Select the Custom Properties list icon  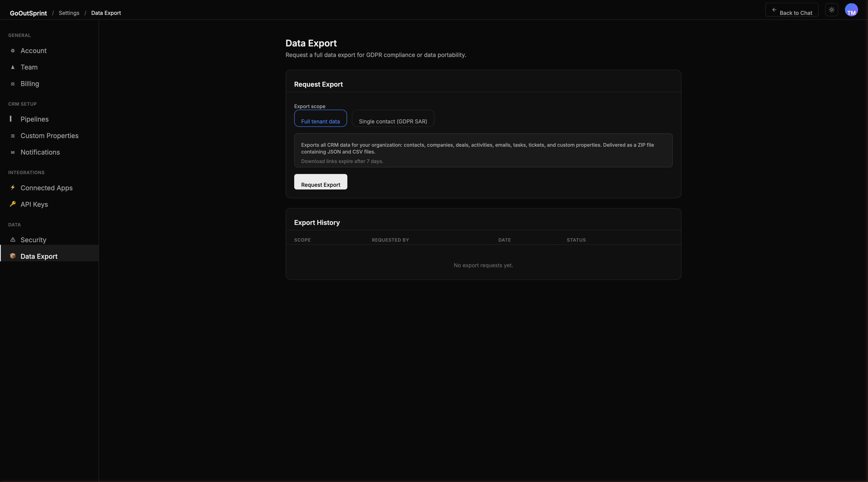pos(13,136)
